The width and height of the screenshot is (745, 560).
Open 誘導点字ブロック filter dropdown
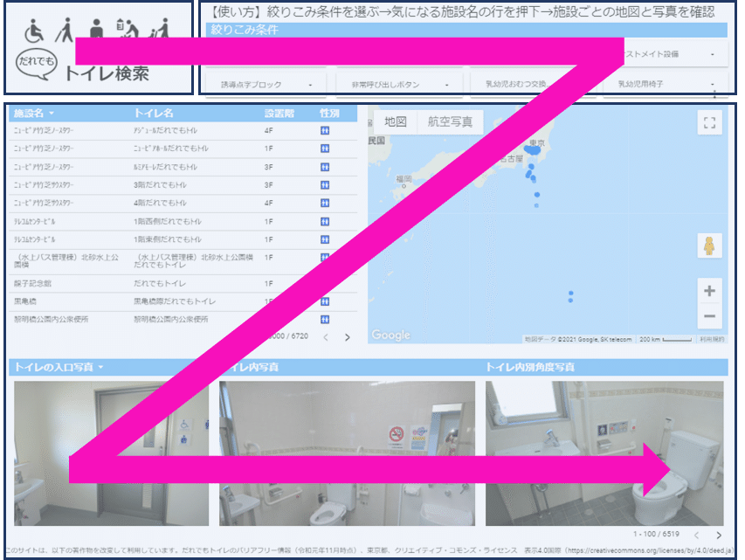click(266, 85)
